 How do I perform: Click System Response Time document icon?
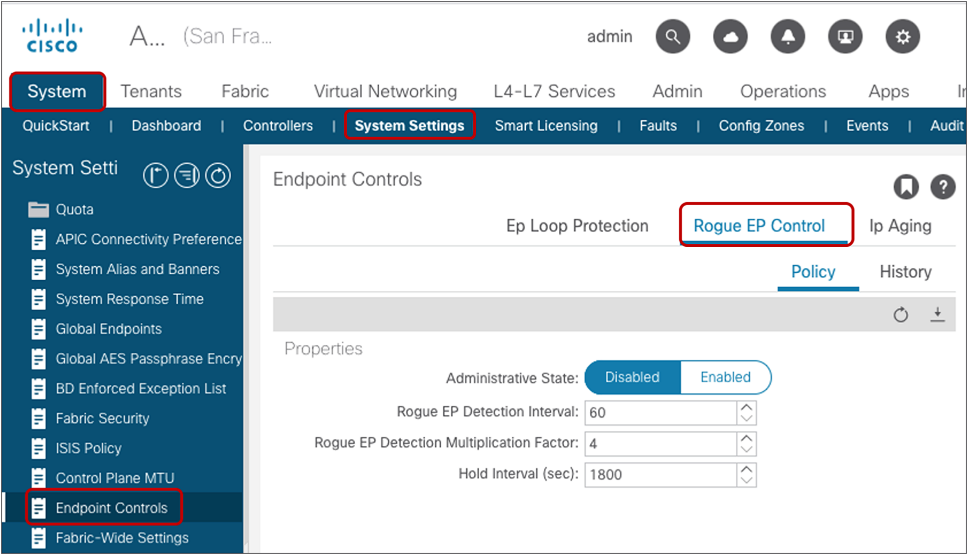[x=38, y=299]
